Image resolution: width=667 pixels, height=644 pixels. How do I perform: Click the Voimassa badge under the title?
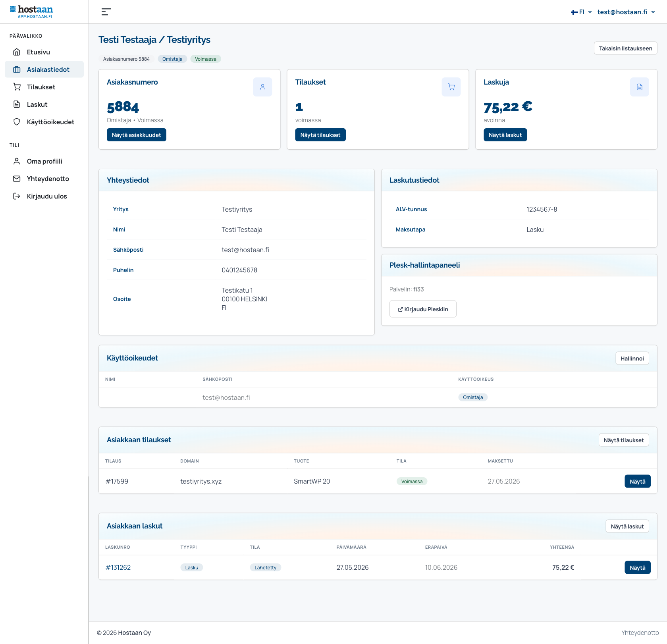pyautogui.click(x=206, y=59)
